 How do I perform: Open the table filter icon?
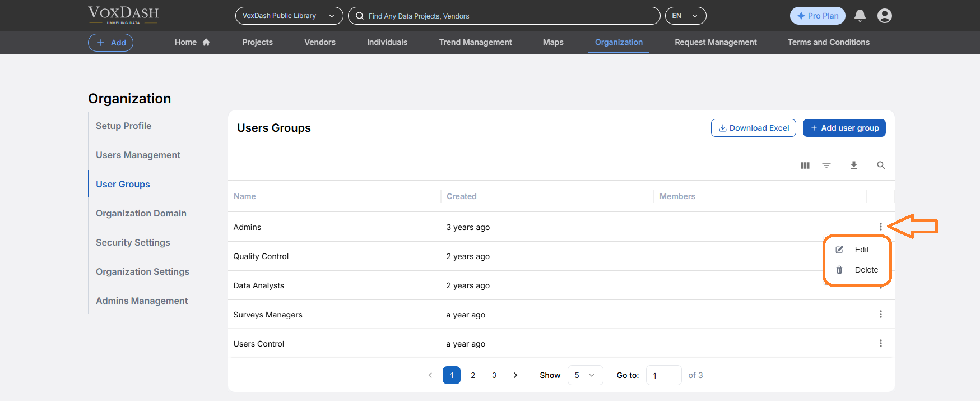click(x=826, y=165)
